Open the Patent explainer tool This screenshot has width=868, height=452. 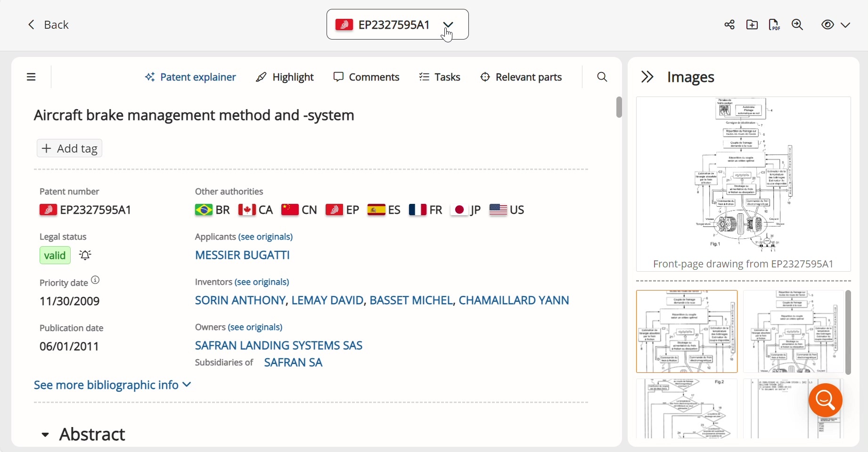point(190,77)
